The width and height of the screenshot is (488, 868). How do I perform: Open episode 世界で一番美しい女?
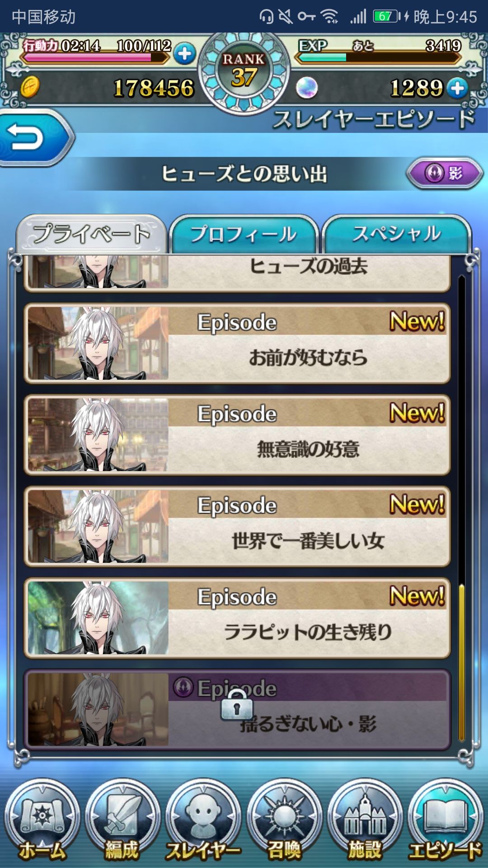[x=237, y=527]
